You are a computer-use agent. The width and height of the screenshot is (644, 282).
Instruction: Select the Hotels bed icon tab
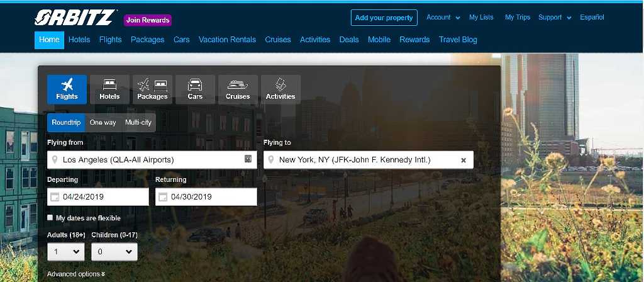(x=109, y=89)
